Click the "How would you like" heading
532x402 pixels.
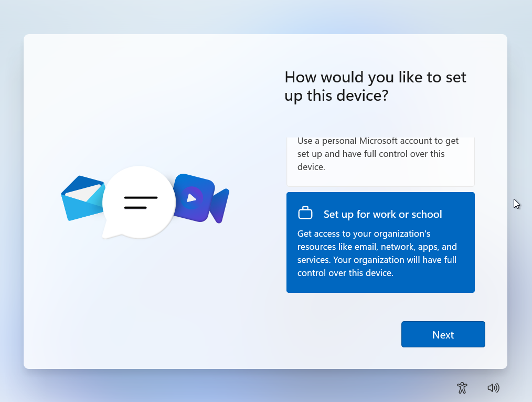[x=375, y=77]
